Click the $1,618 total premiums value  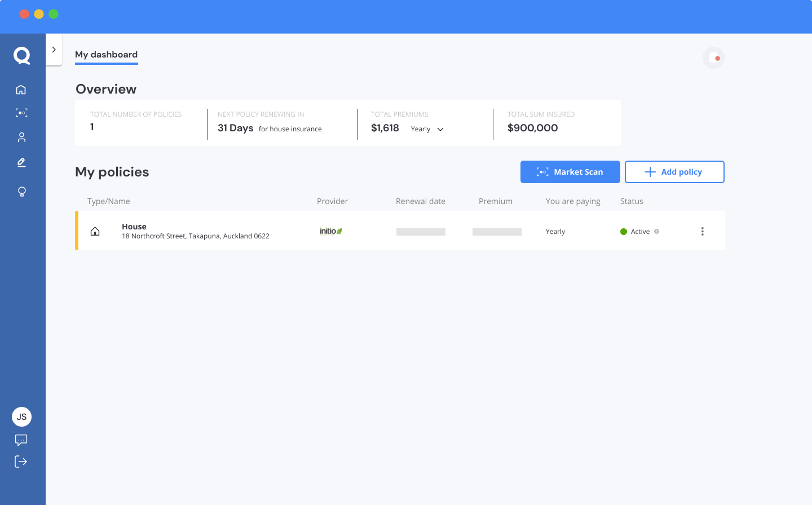click(385, 128)
